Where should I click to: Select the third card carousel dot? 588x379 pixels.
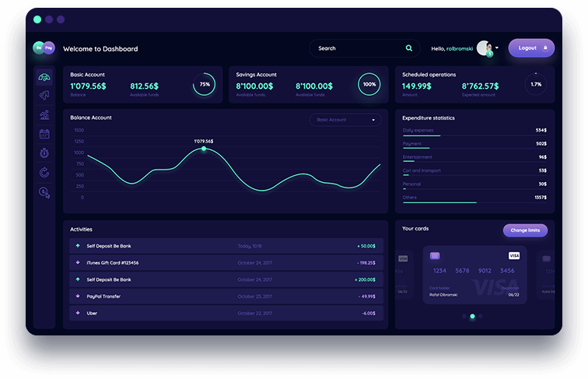tap(481, 317)
